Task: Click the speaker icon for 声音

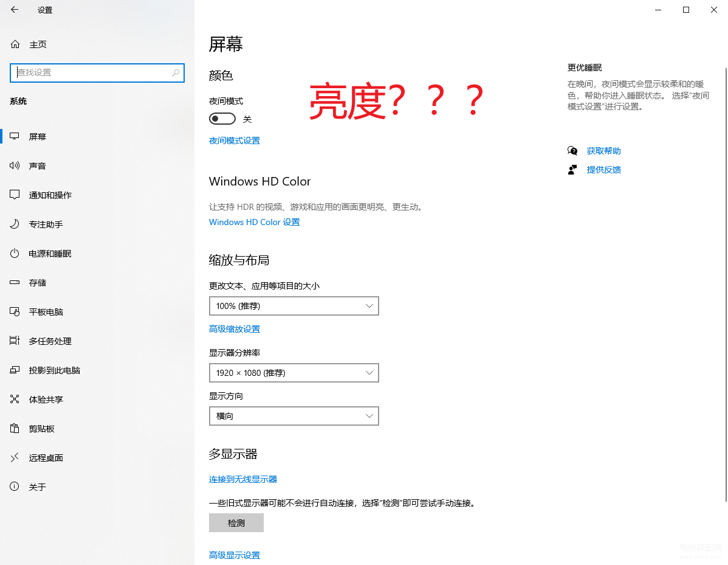Action: pyautogui.click(x=15, y=165)
